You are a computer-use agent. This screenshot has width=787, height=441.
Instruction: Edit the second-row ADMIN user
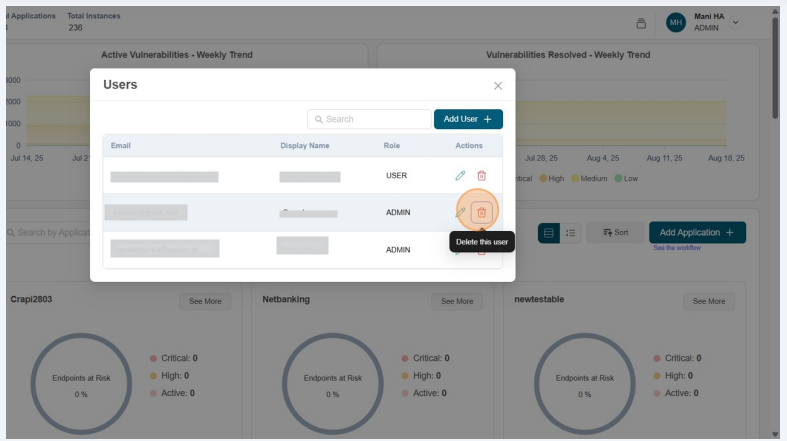point(460,212)
